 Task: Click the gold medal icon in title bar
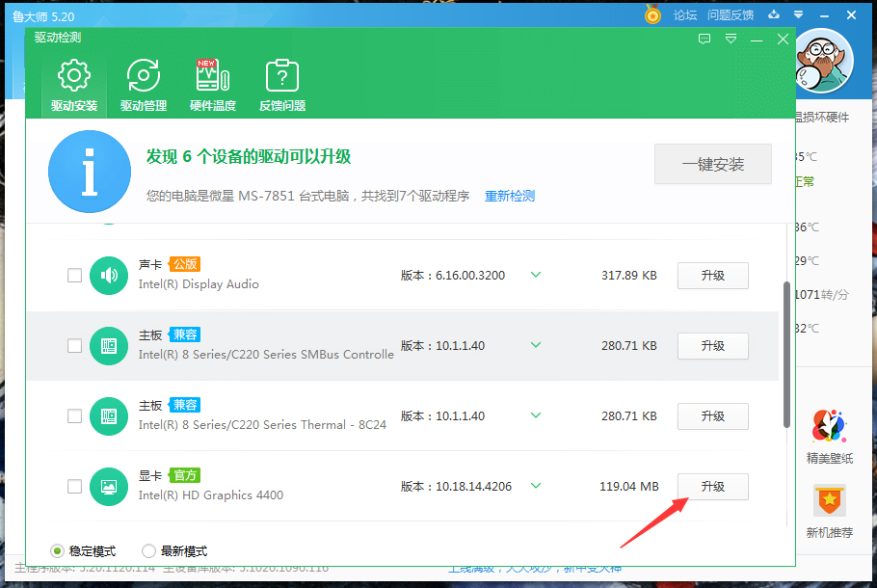[652, 15]
